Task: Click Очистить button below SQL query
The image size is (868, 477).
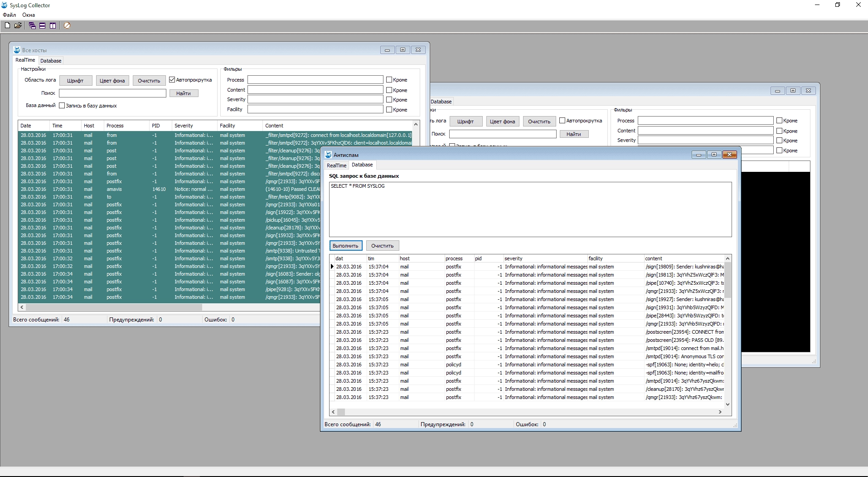Action: pyautogui.click(x=383, y=246)
